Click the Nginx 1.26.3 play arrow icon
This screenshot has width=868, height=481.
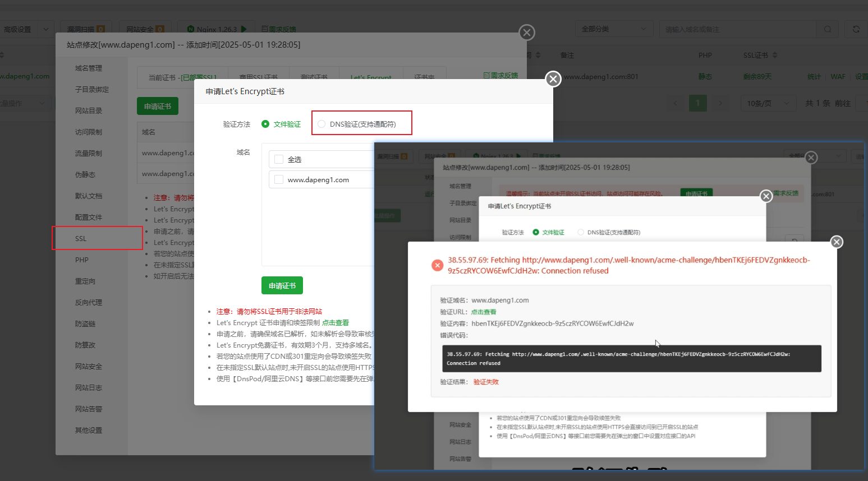[244, 29]
